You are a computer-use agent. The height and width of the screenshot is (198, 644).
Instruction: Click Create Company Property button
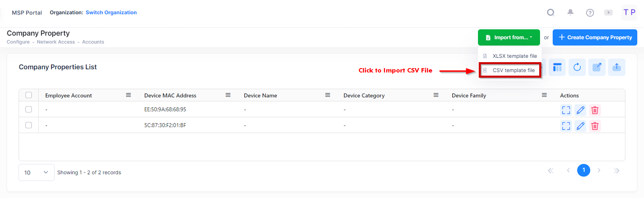coord(595,38)
